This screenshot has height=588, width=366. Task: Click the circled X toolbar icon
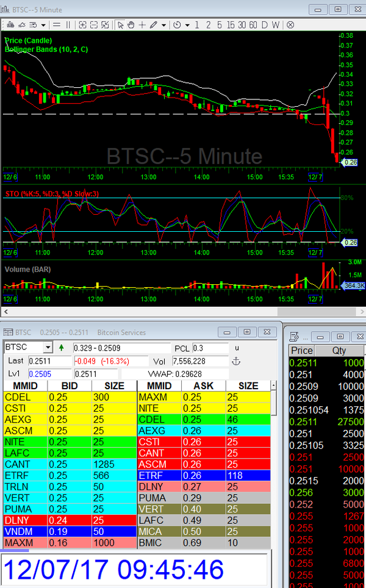290,25
